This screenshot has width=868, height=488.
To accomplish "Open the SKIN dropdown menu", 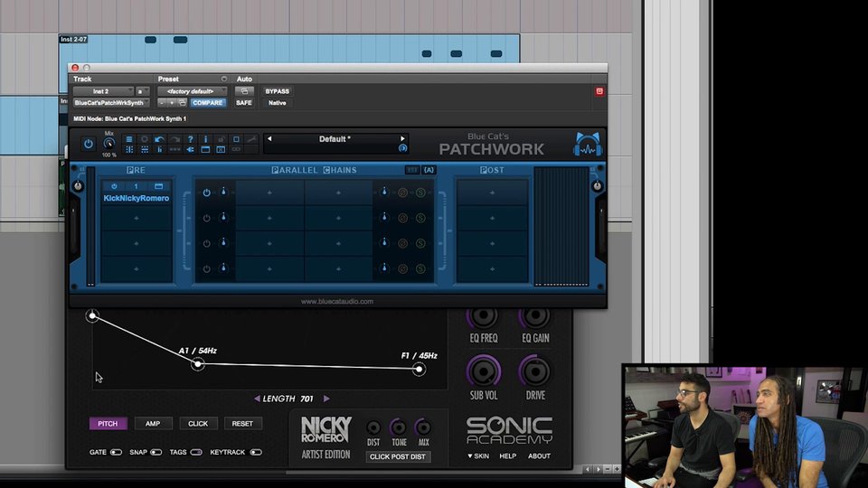I will (x=478, y=455).
